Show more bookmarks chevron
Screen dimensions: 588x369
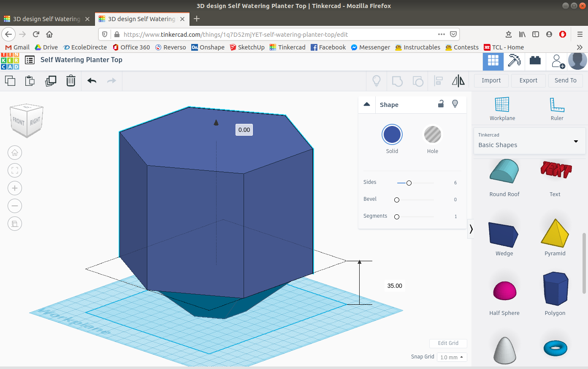(x=580, y=47)
